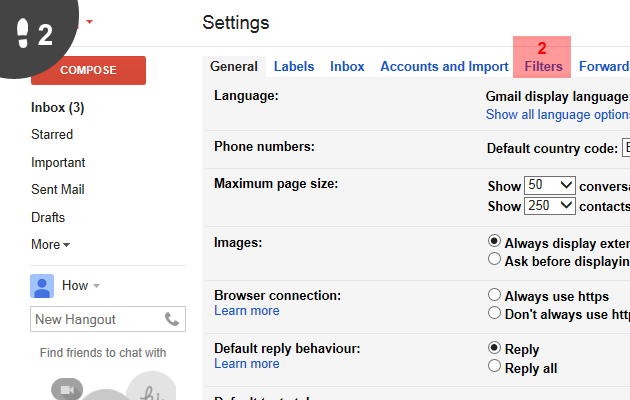
Task: Choose Reply as default reply behaviour
Action: (494, 347)
